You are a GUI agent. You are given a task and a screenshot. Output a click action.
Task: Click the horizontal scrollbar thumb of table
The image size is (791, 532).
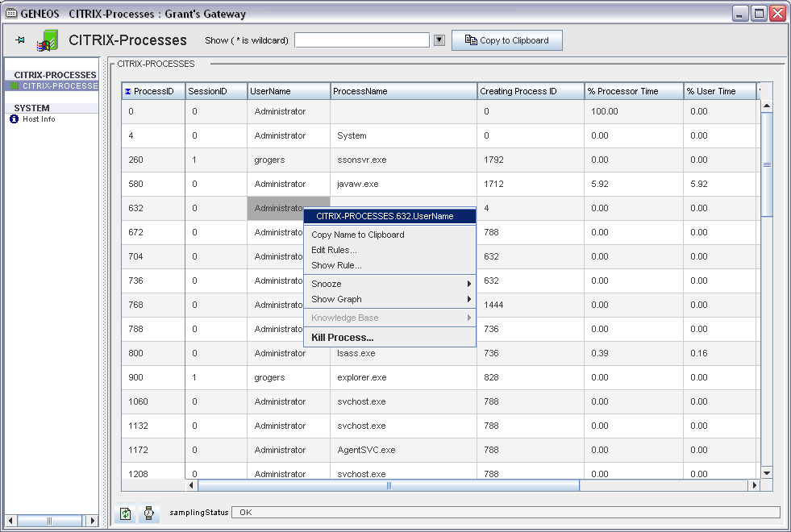point(389,485)
